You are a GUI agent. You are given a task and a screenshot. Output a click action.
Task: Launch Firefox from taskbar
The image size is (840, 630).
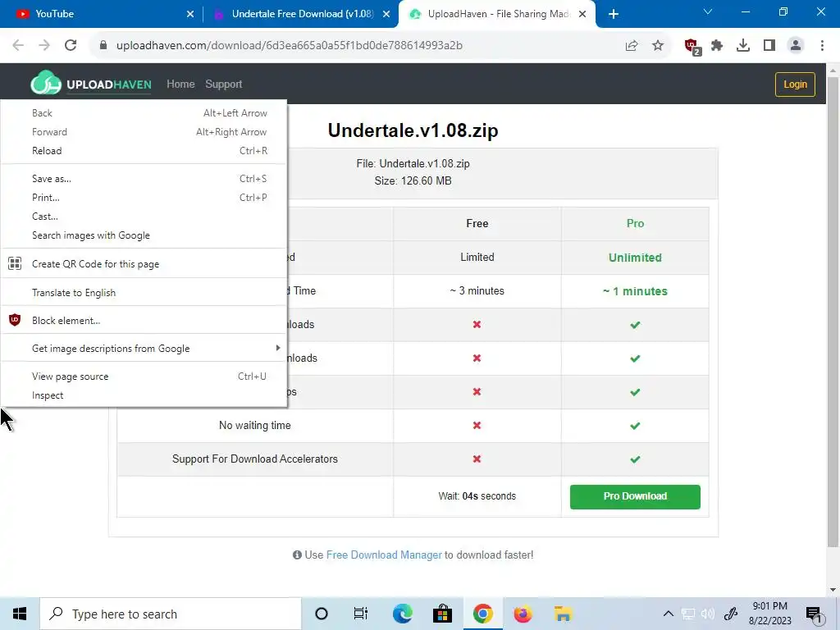[x=523, y=614]
